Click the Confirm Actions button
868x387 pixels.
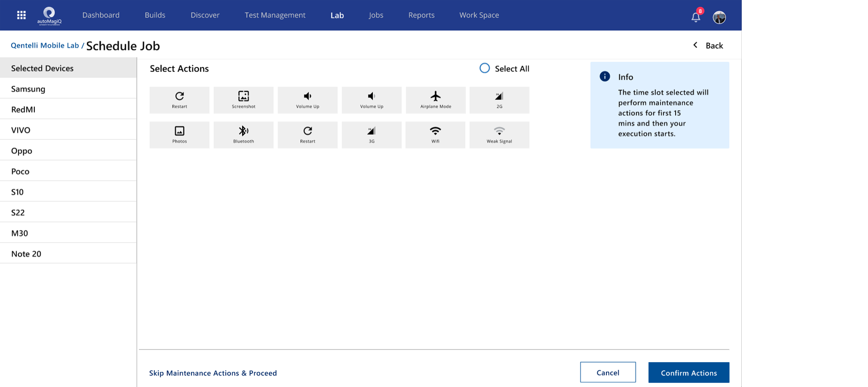[x=689, y=373]
